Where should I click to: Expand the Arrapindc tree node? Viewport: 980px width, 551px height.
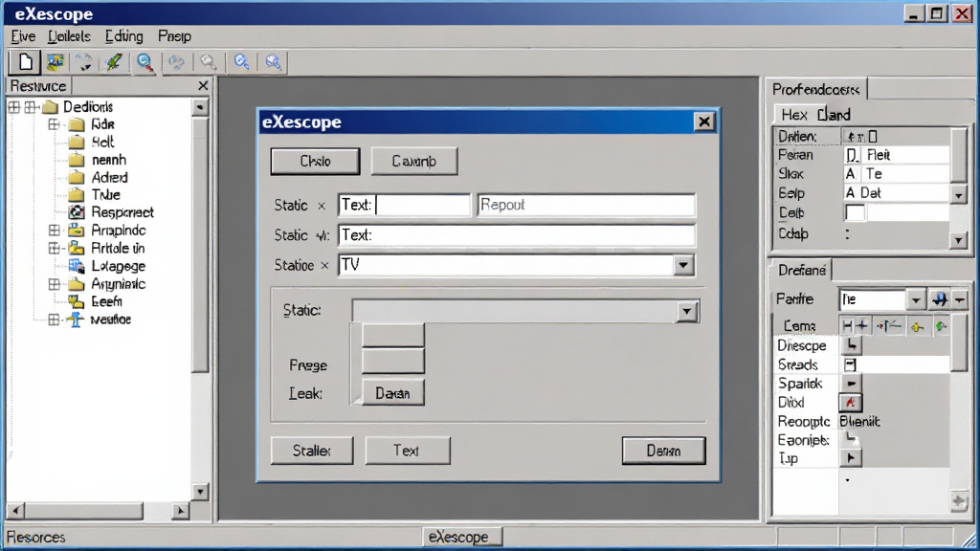point(55,231)
